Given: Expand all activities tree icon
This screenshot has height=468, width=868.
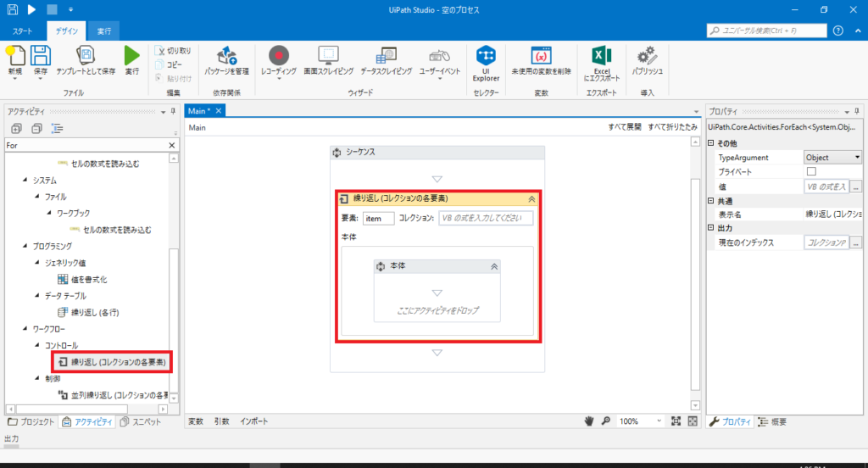Looking at the screenshot, I should pos(17,129).
